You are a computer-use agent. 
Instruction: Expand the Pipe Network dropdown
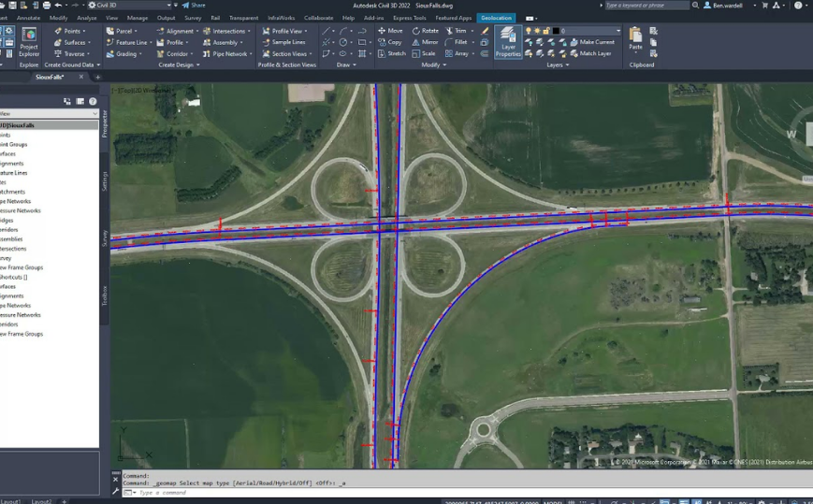(x=227, y=53)
